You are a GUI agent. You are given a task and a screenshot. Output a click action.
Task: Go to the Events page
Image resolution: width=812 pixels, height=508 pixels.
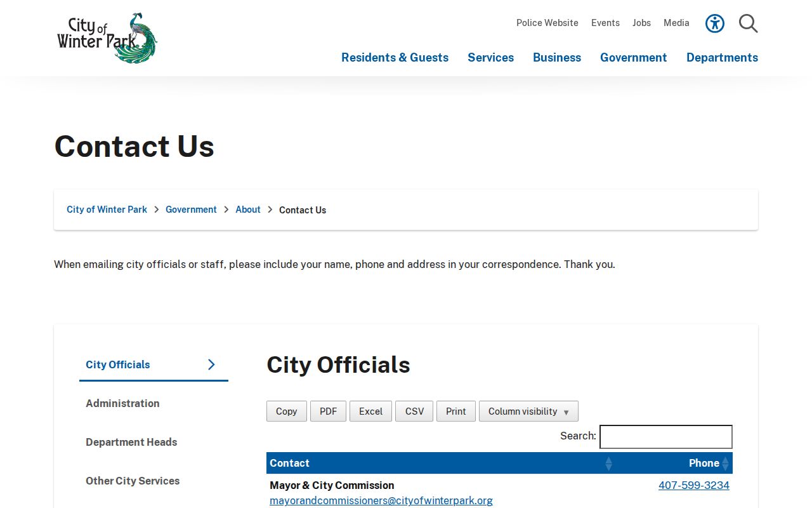[x=605, y=23]
